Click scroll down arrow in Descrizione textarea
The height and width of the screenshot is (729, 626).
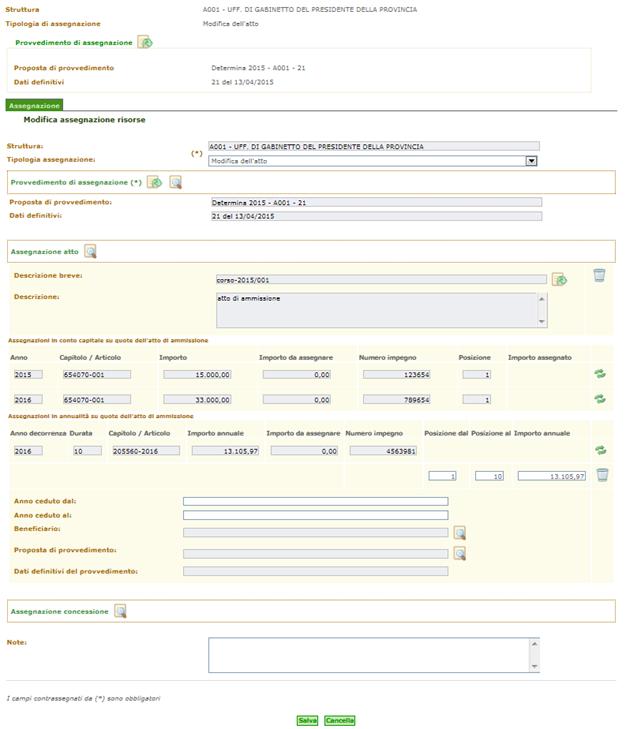pos(542,322)
